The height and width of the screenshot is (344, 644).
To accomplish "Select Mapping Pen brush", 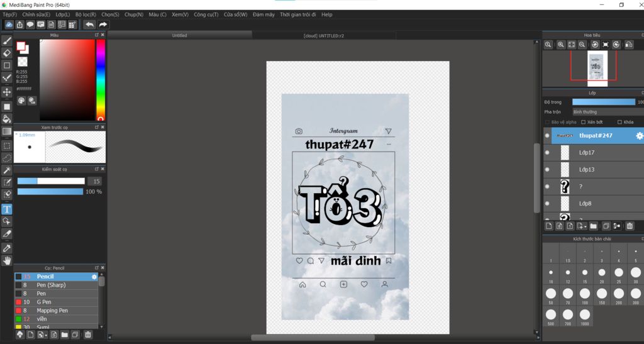I will (x=56, y=311).
